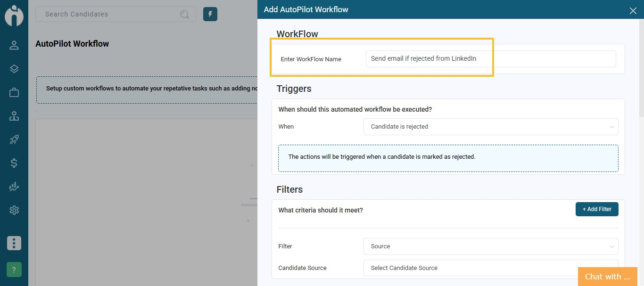The height and width of the screenshot is (286, 644).
Task: Click the 'Enter WorkFlow Name' label
Action: tap(311, 59)
